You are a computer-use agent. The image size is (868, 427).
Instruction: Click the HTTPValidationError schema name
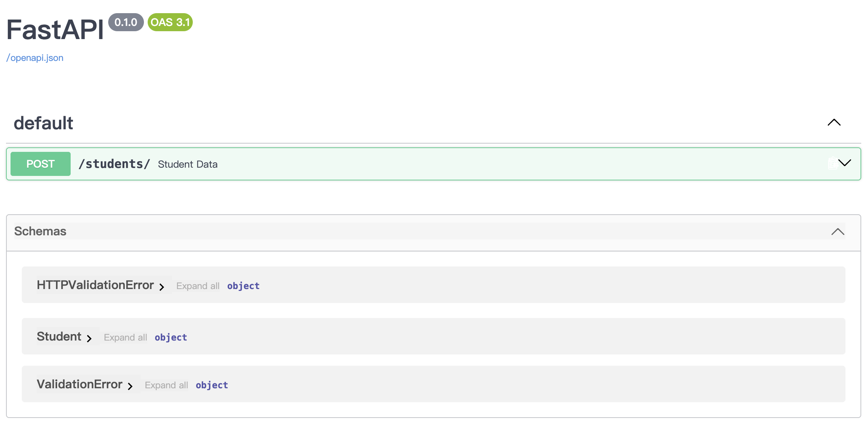(95, 285)
